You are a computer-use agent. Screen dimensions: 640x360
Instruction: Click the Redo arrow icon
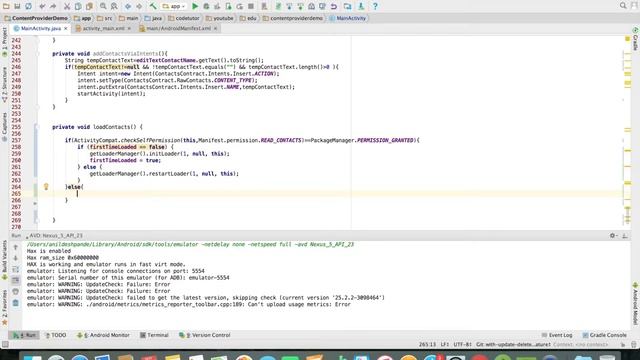pyautogui.click(x=53, y=6)
